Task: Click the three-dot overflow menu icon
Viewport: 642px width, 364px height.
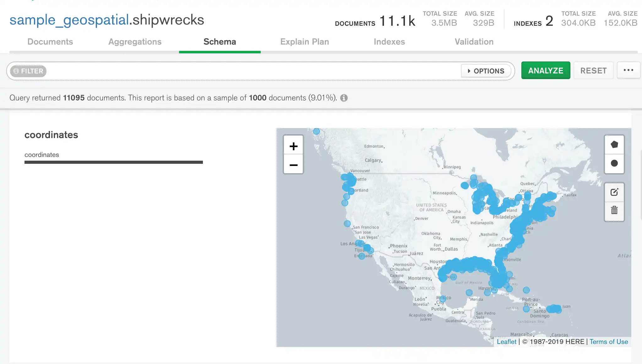Action: pyautogui.click(x=628, y=70)
